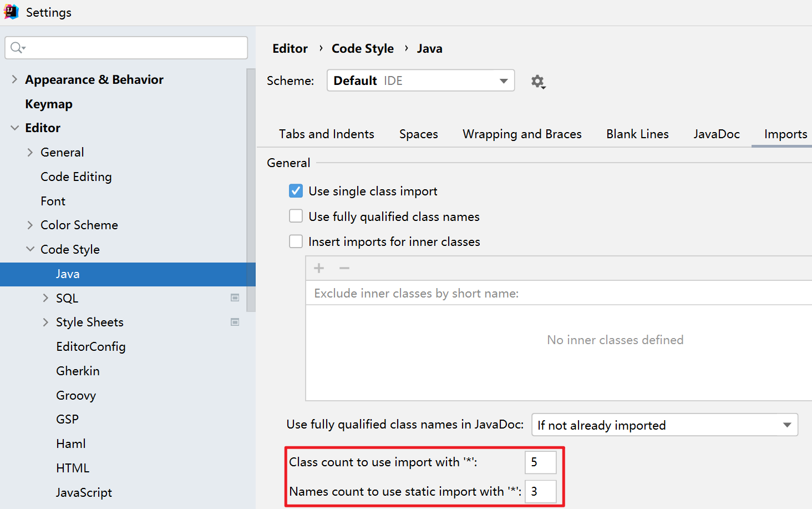The height and width of the screenshot is (509, 812).
Task: Select Keymap in the settings tree
Action: (x=49, y=104)
